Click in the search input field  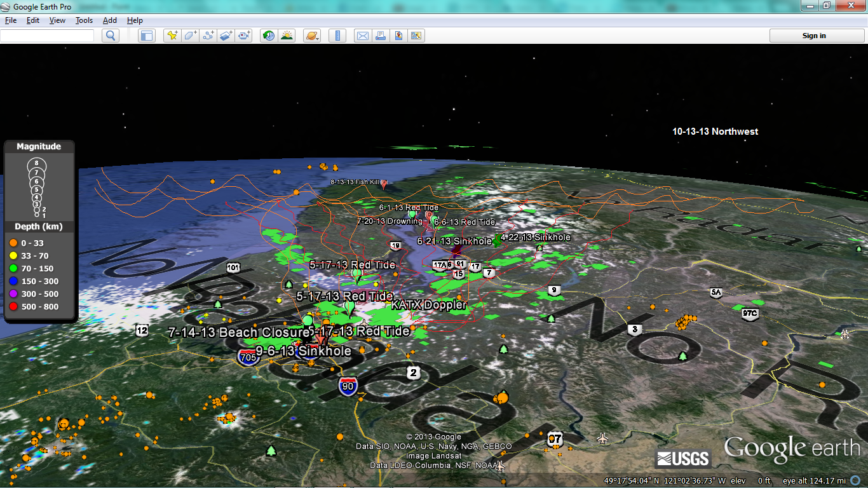[x=47, y=36]
